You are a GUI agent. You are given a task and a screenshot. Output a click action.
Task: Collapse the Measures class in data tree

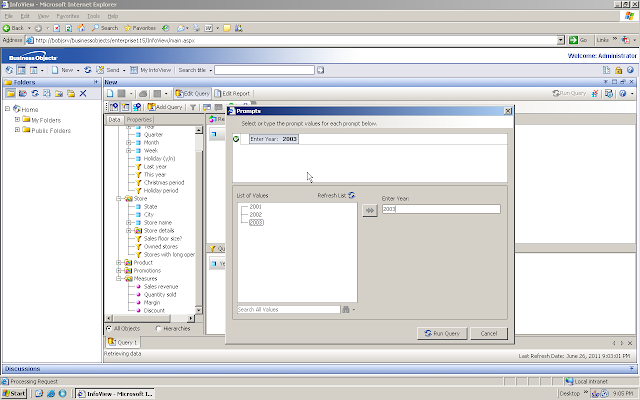click(119, 278)
